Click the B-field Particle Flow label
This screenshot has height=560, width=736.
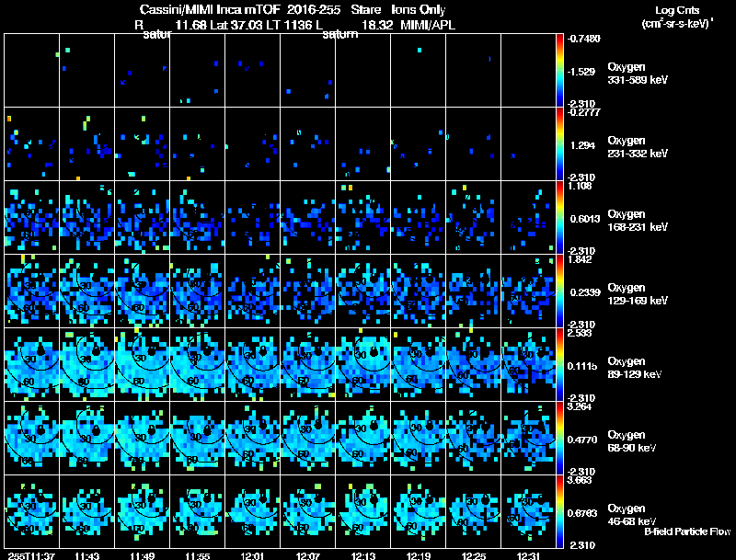point(687,531)
